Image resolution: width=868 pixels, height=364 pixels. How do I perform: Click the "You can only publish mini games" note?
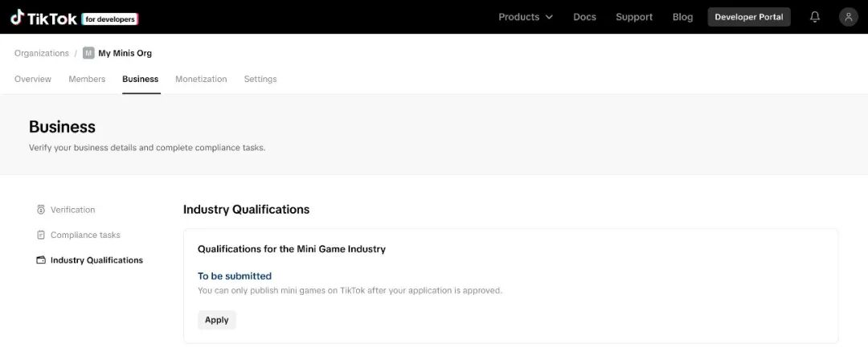[350, 290]
